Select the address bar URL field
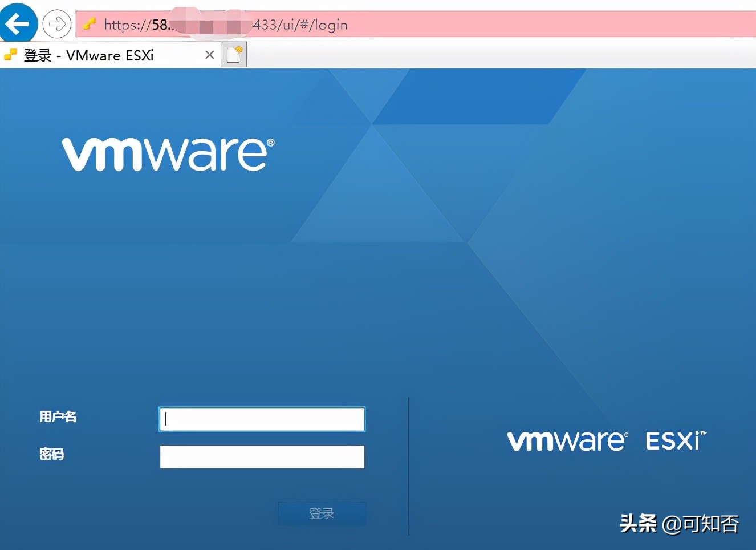This screenshot has width=756, height=550. (x=416, y=24)
